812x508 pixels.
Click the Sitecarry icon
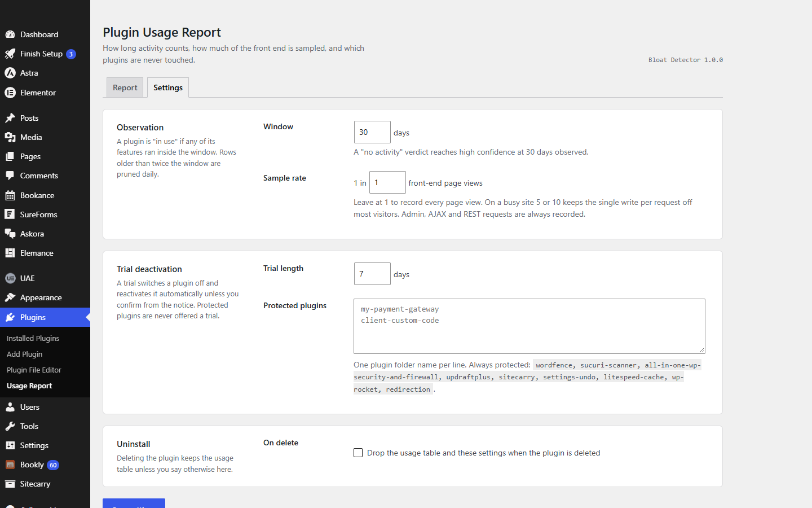(10, 484)
